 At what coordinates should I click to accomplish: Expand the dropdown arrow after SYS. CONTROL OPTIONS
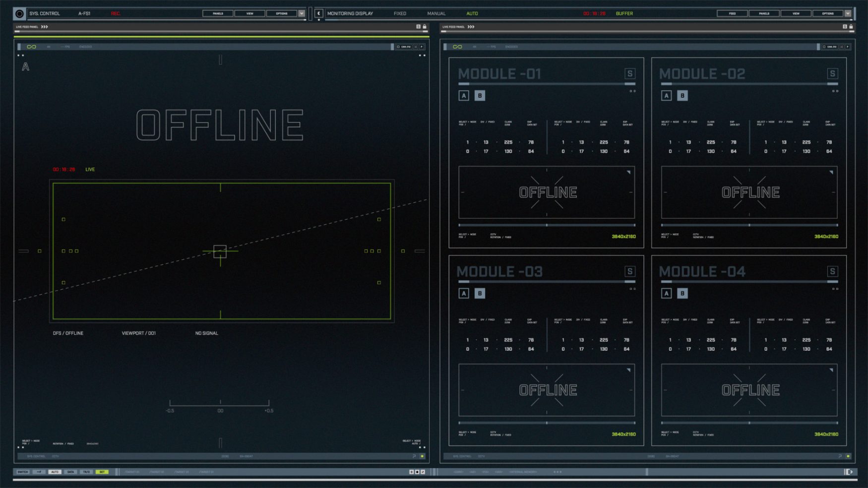(302, 13)
